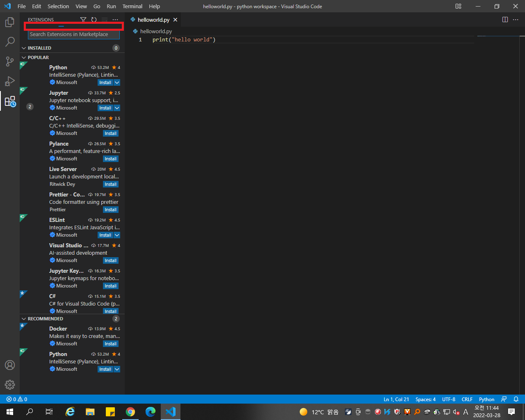Open the Go menu
The width and height of the screenshot is (525, 420).
click(97, 6)
